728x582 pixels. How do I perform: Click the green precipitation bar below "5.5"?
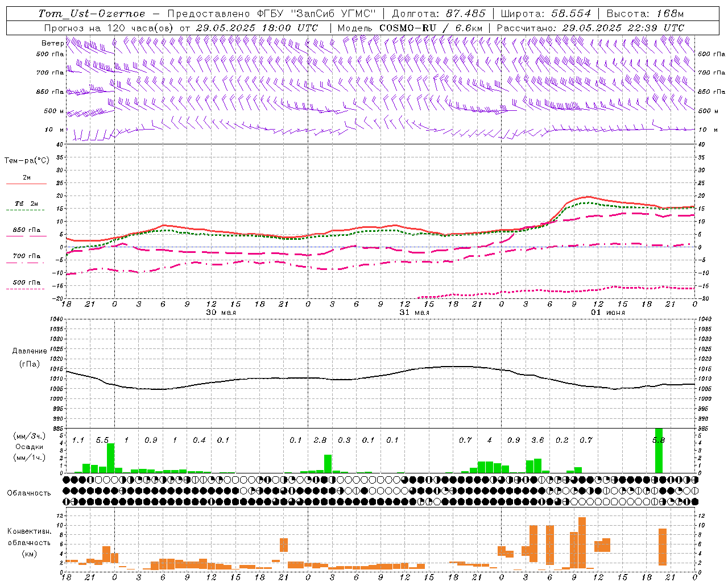[110, 458]
